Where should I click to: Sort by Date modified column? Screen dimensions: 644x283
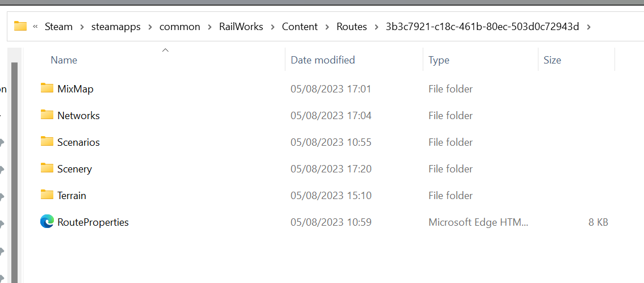click(322, 60)
